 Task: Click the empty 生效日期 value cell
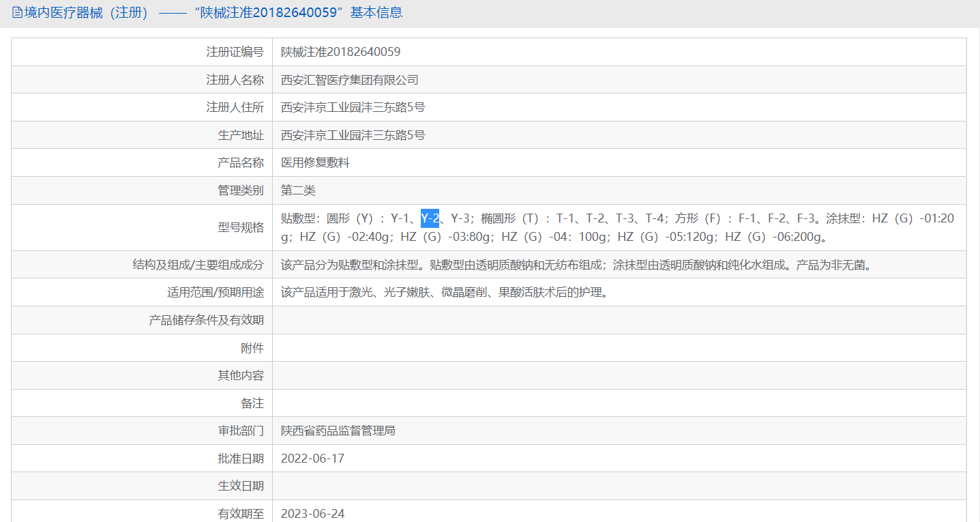coord(619,486)
